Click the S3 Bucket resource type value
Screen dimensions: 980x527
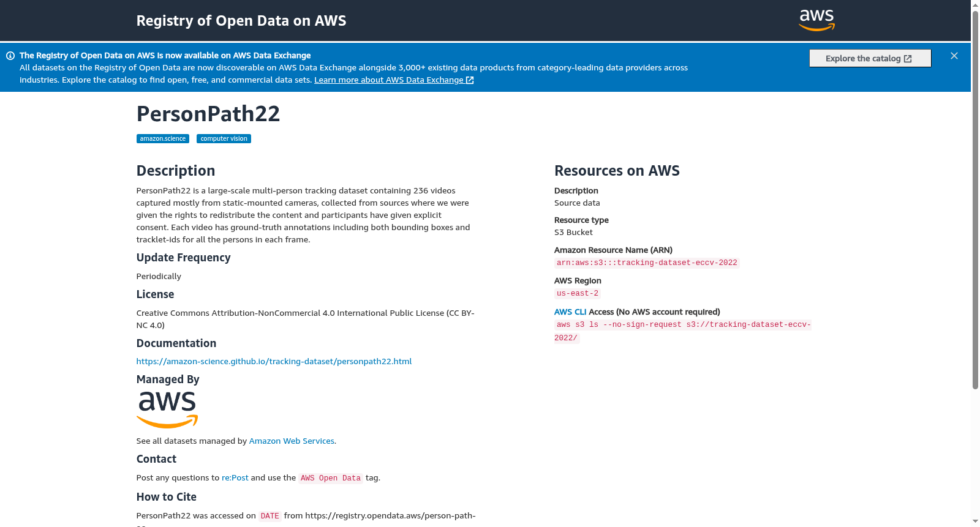(573, 233)
